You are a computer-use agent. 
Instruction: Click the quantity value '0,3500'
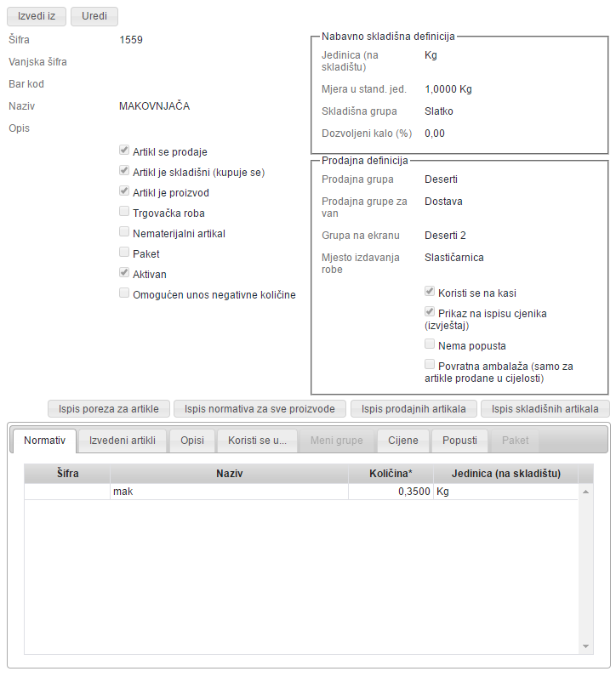(x=414, y=492)
